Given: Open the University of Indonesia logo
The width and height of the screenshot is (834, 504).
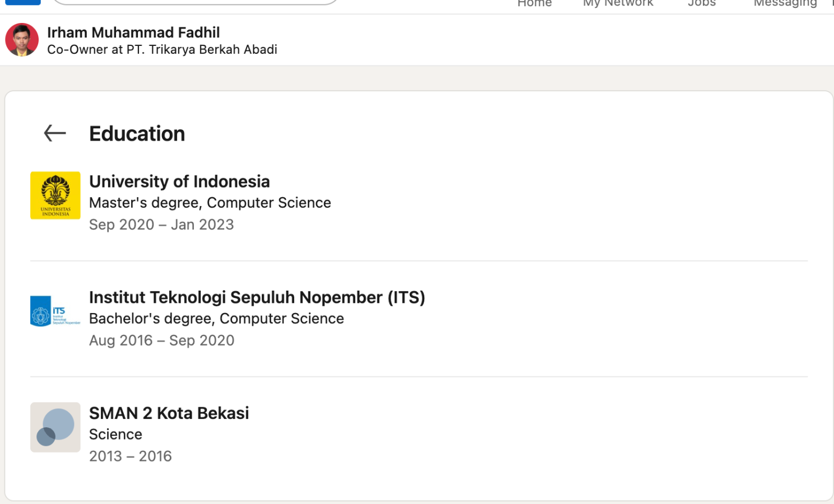Looking at the screenshot, I should pos(55,195).
